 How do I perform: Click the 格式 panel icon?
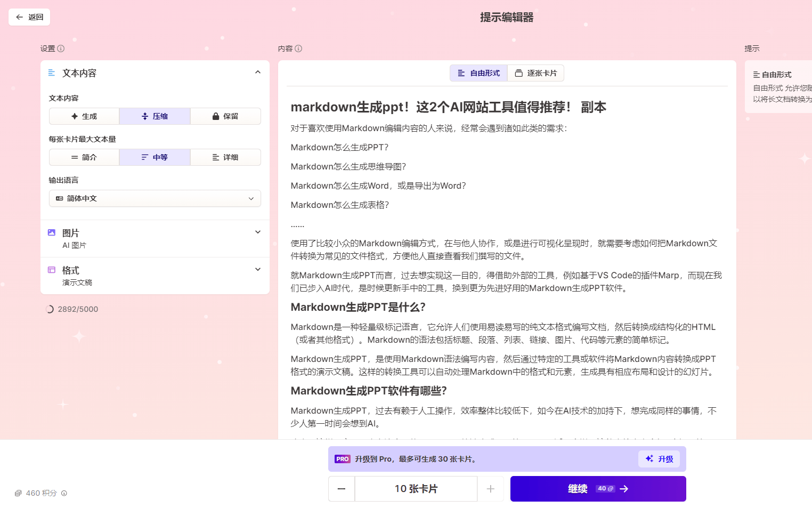click(52, 270)
